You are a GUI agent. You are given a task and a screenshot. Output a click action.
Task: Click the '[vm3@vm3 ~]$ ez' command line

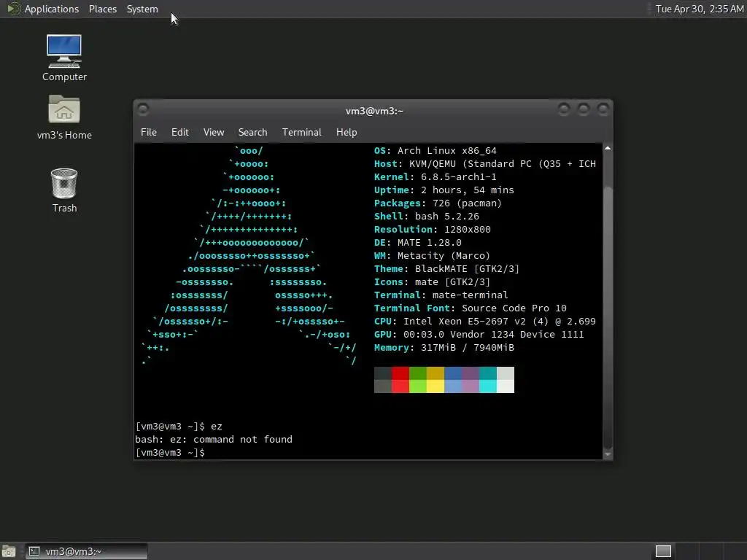click(x=179, y=426)
